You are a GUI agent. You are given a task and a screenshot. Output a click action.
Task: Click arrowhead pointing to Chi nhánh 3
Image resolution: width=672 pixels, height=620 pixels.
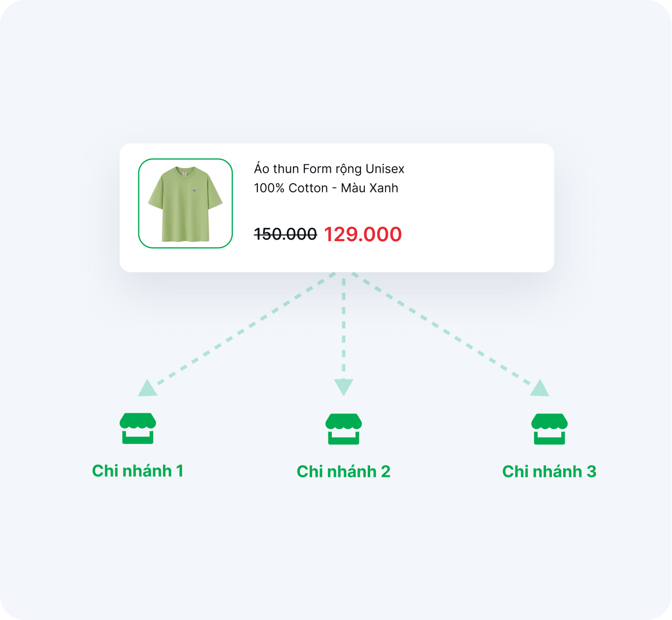coord(540,388)
